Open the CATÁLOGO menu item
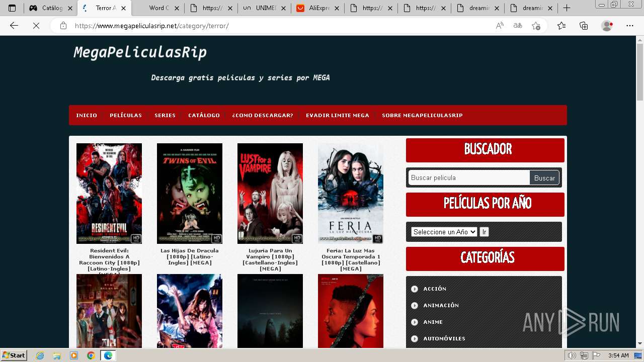The height and width of the screenshot is (362, 644). point(204,115)
